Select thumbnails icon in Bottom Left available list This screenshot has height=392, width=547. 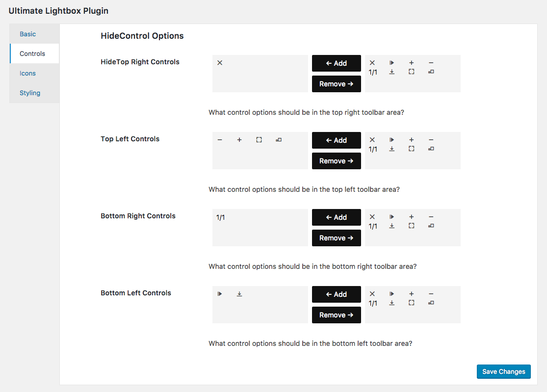coord(431,303)
